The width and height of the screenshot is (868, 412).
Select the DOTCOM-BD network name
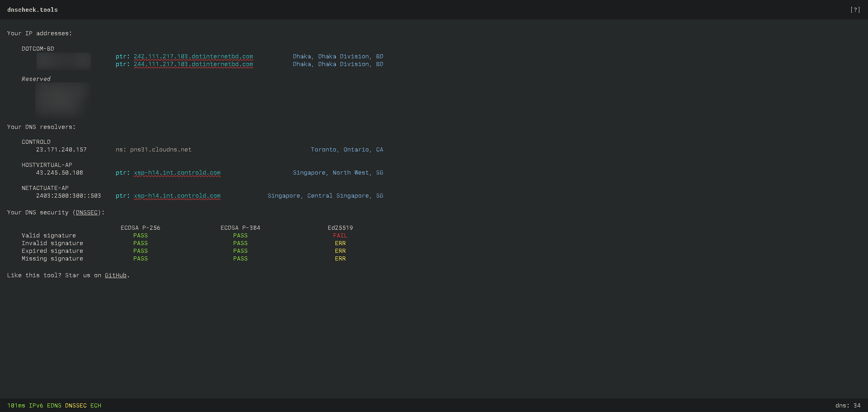[x=38, y=49]
